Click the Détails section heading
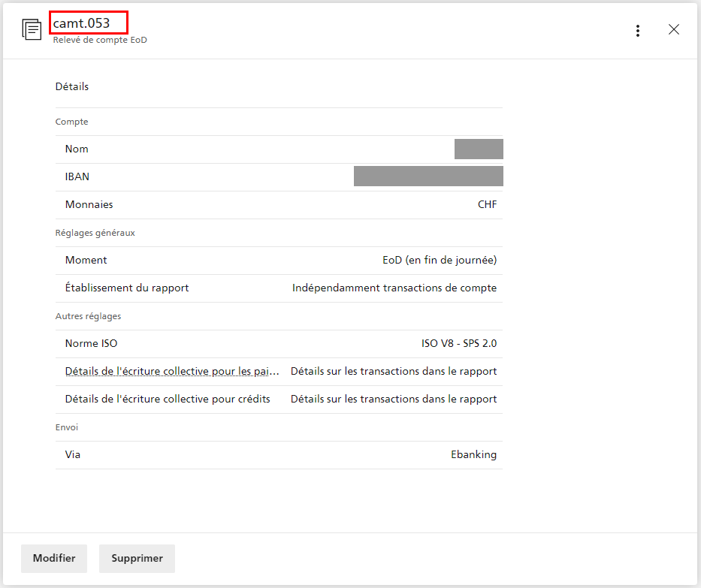The image size is (701, 588). pyautogui.click(x=72, y=86)
